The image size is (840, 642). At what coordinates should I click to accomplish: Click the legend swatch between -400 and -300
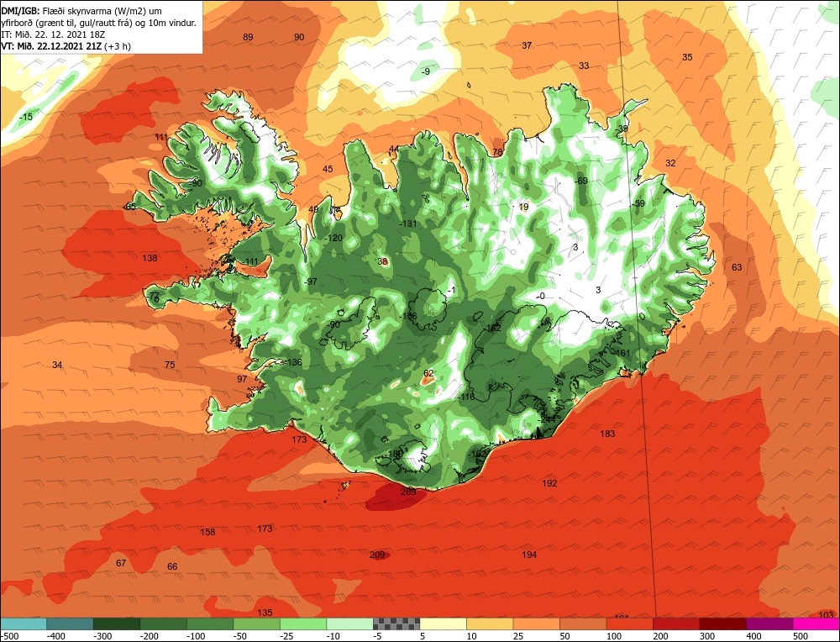[x=70, y=624]
